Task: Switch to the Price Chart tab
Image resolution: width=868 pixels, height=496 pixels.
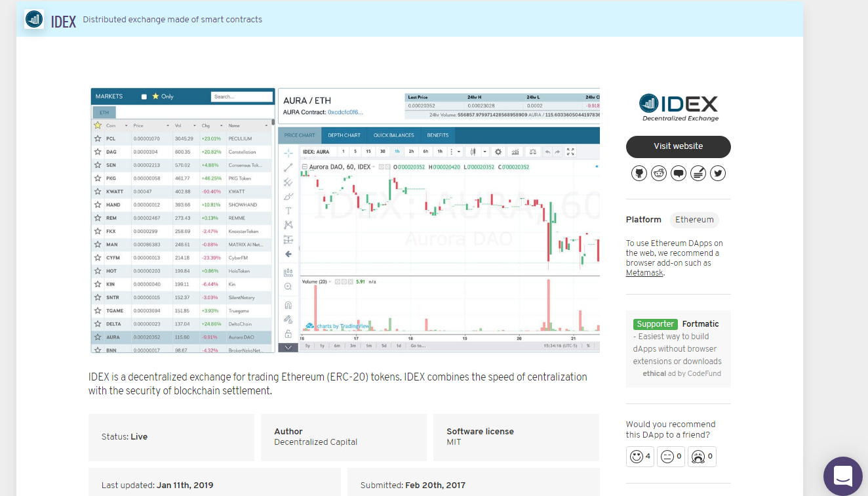Action: (300, 135)
